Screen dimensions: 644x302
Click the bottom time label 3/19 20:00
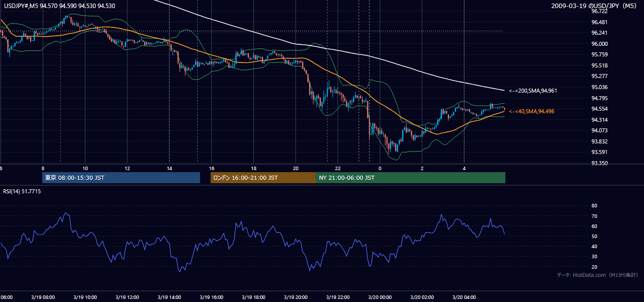(x=296, y=297)
